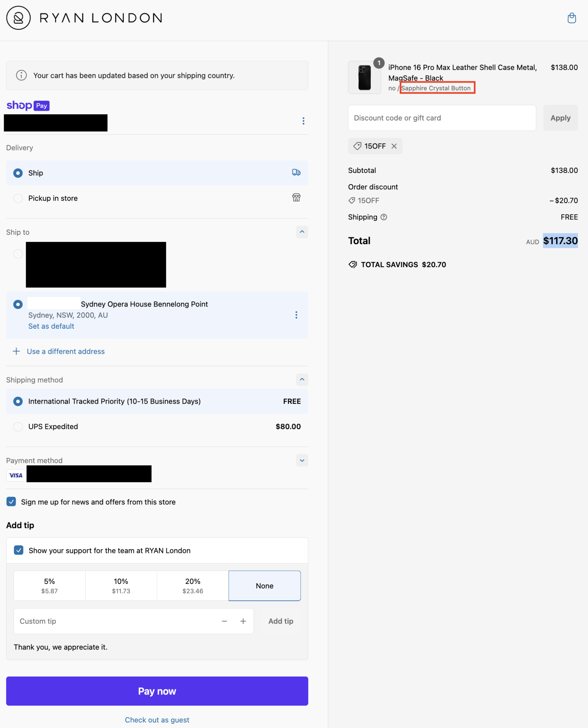Click the Sapphire Crystal Button variant text
Image resolution: width=588 pixels, height=728 pixels.
[x=436, y=88]
